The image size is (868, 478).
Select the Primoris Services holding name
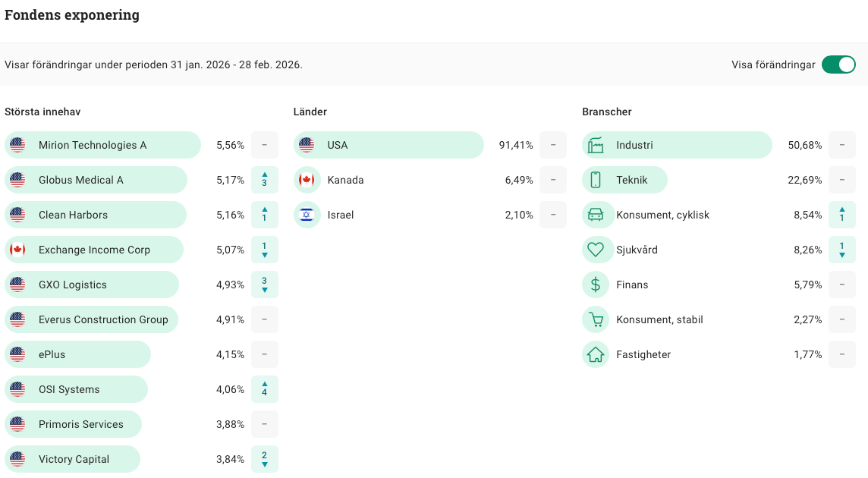coord(81,424)
